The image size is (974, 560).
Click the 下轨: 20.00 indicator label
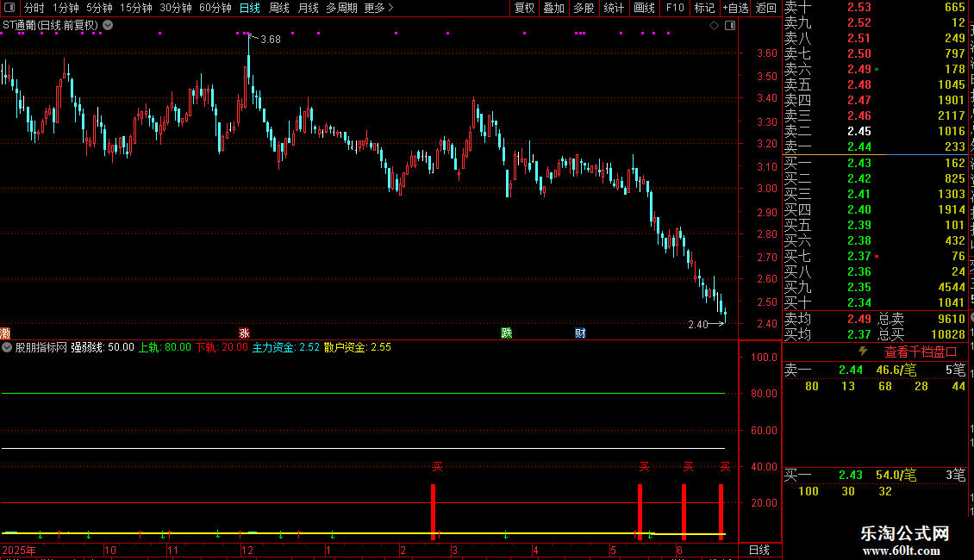[222, 348]
